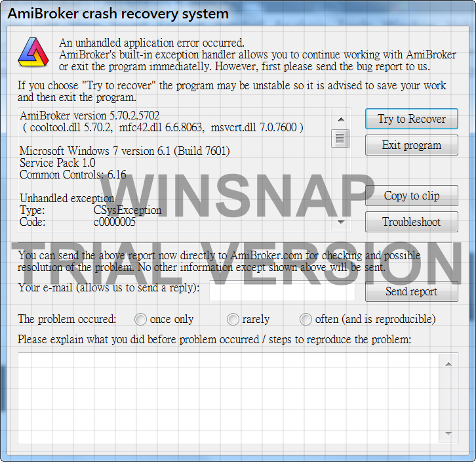Copy crash report with Copy to clip
This screenshot has height=462, width=476.
412,196
